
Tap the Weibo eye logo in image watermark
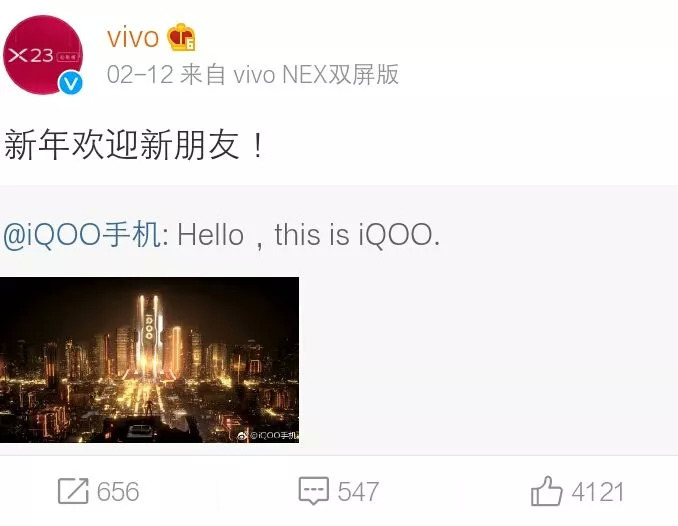coord(243,436)
